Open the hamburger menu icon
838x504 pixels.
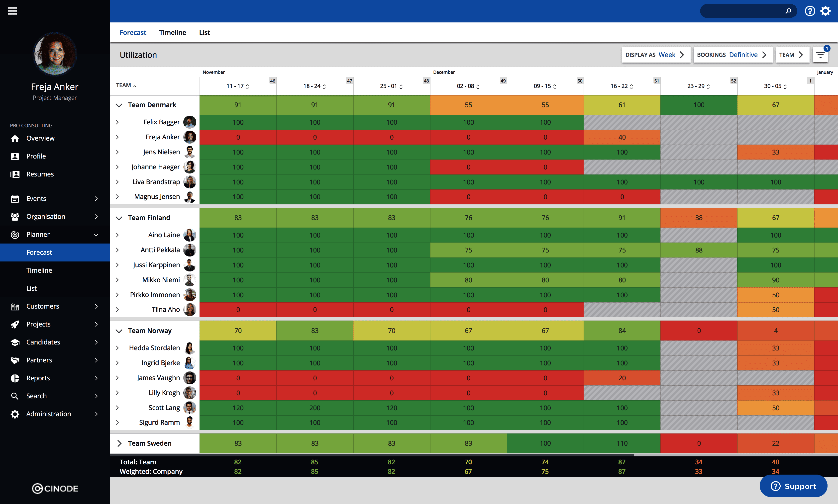tap(12, 11)
